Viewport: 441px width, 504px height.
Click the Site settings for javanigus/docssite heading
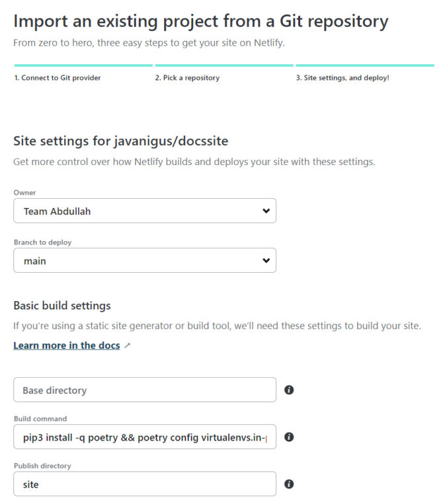[x=121, y=141]
